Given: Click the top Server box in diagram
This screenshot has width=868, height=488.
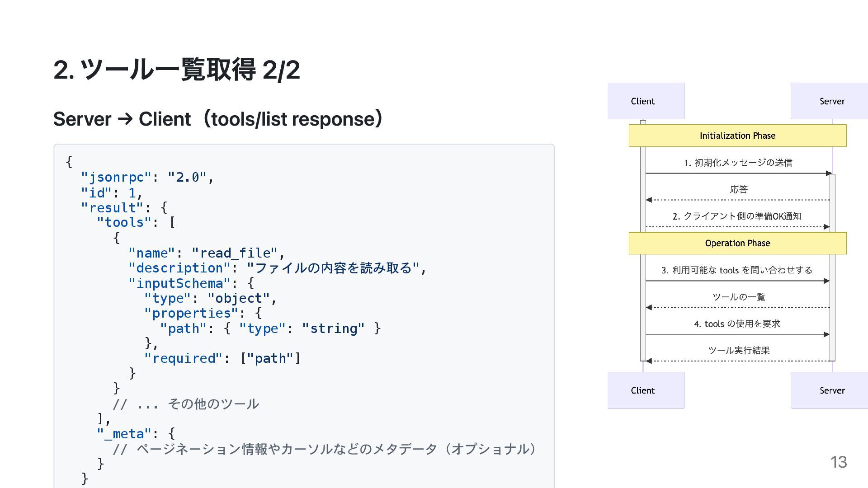Looking at the screenshot, I should click(831, 101).
